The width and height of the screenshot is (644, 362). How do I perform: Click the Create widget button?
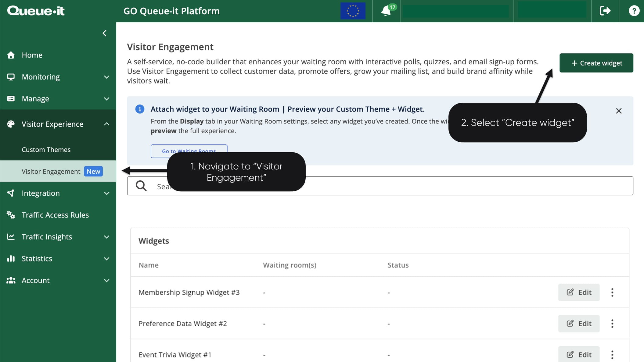coord(596,63)
